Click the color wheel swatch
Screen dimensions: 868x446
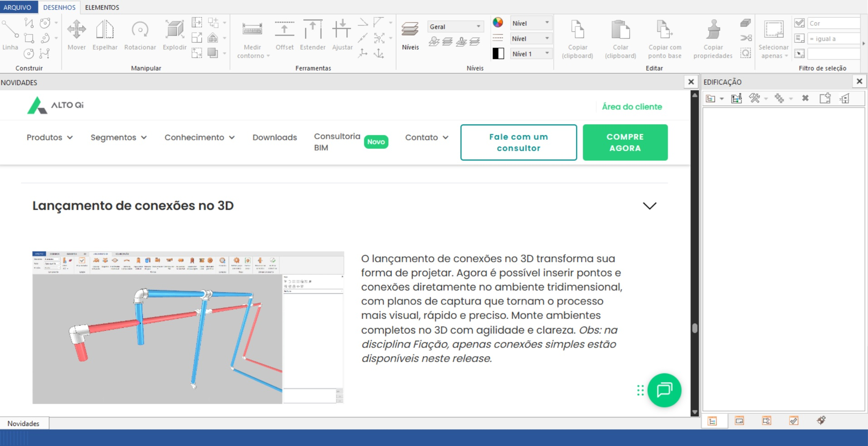click(x=498, y=23)
